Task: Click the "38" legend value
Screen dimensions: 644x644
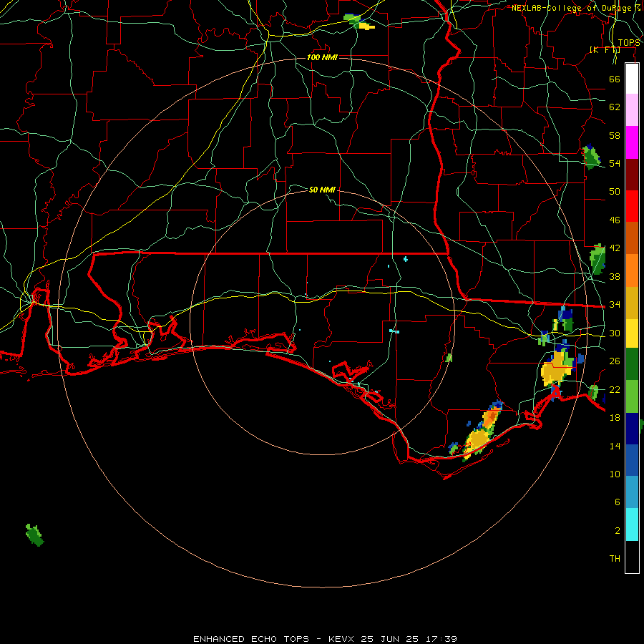Action: click(615, 276)
